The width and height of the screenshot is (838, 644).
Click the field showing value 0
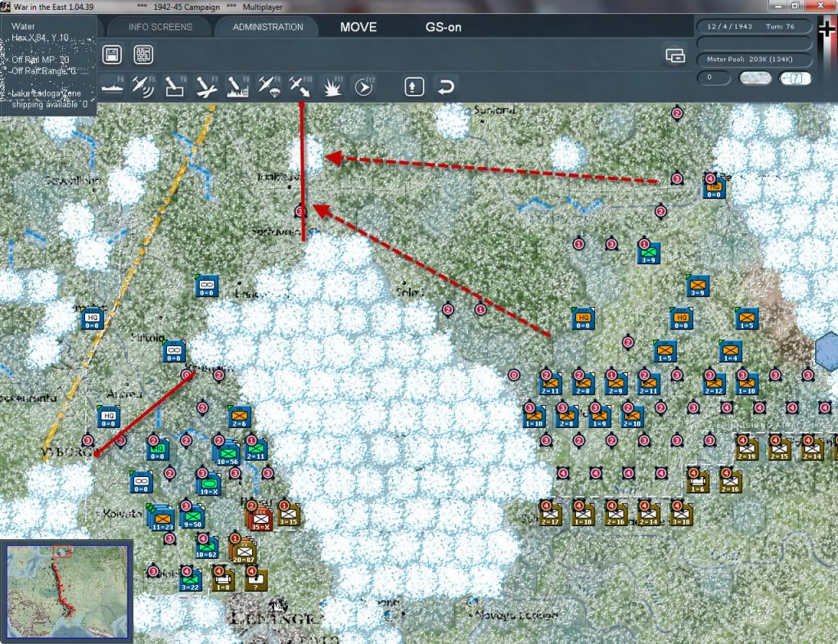click(x=713, y=78)
